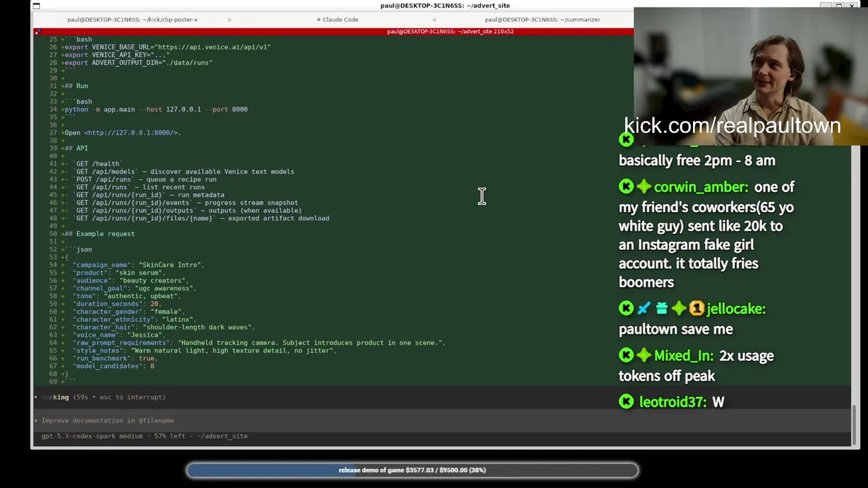The height and width of the screenshot is (488, 868).
Task: Click the http://127.0.0.1:8000/ link
Action: pos(131,133)
